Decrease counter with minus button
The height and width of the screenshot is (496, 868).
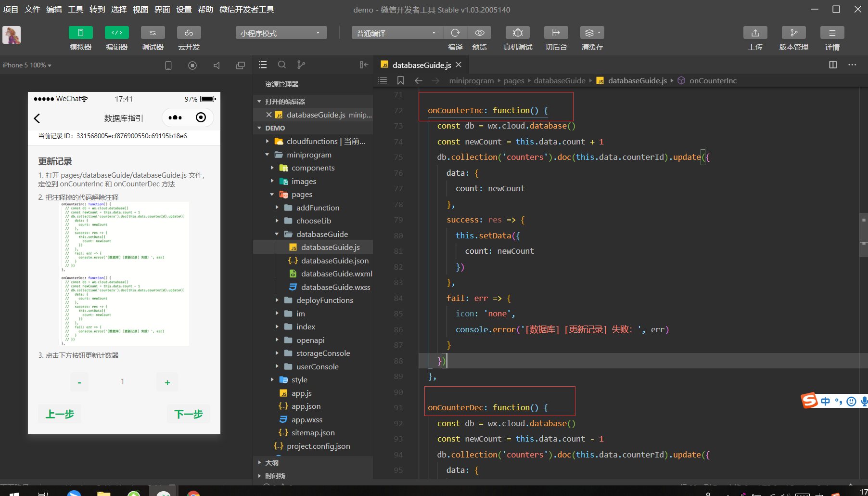pyautogui.click(x=79, y=382)
